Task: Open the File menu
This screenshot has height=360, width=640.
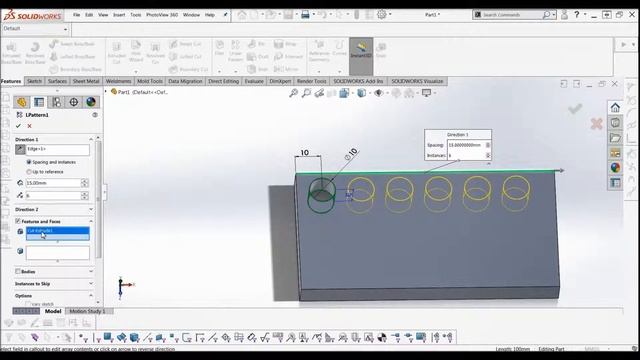Action: pos(77,15)
